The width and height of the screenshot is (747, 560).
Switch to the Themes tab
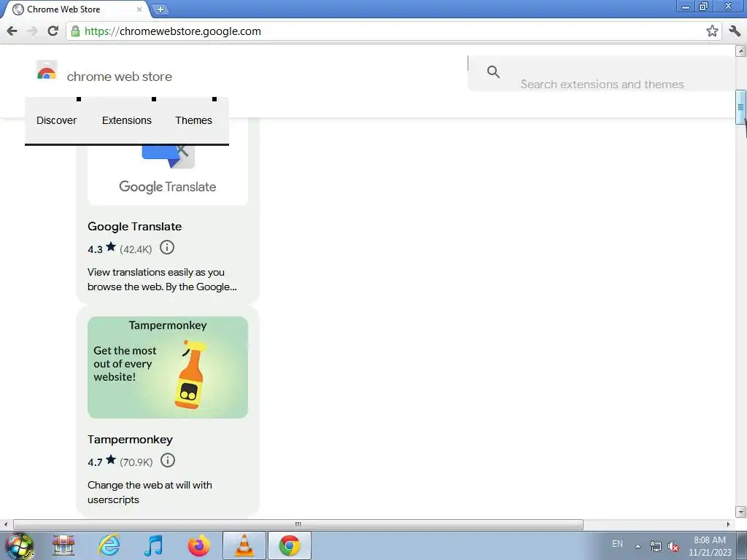pos(193,120)
